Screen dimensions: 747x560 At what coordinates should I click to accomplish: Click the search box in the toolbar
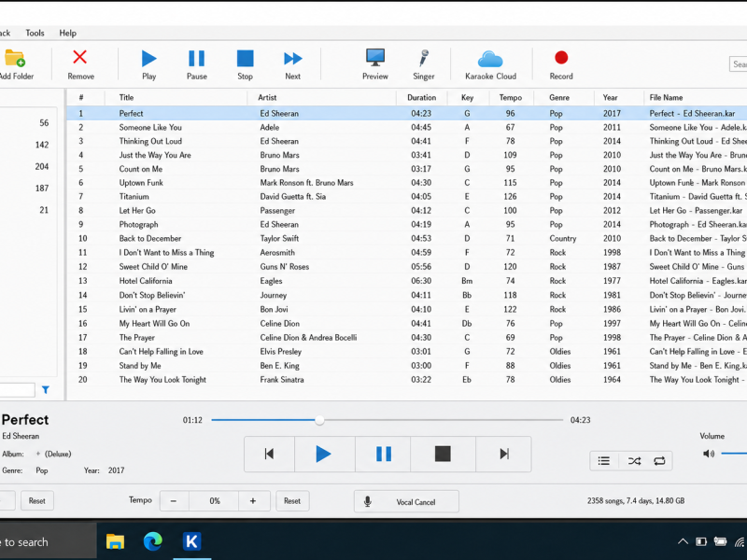point(739,64)
